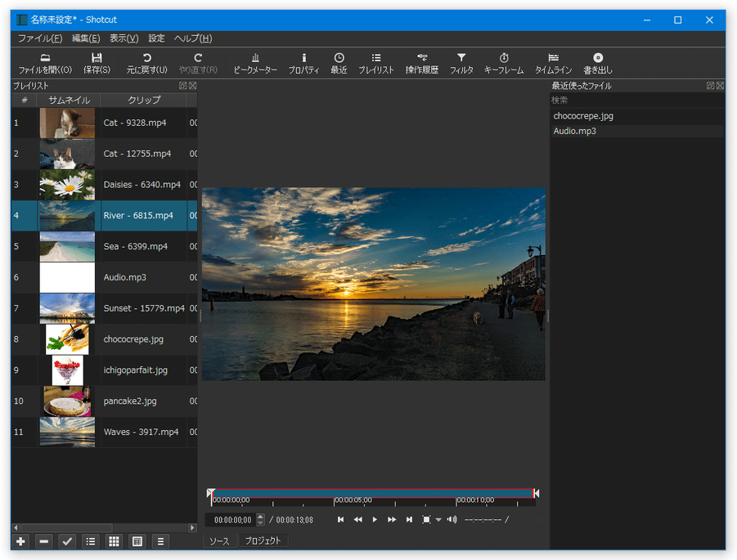The width and height of the screenshot is (737, 560).
Task: Select chococrepe.jpg in recent files
Action: 637,116
